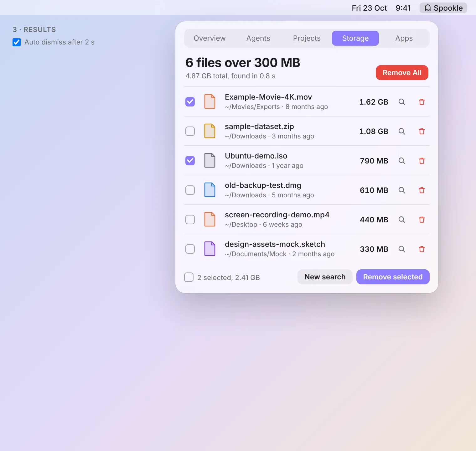
Task: Select the Storage tab
Action: click(x=355, y=38)
